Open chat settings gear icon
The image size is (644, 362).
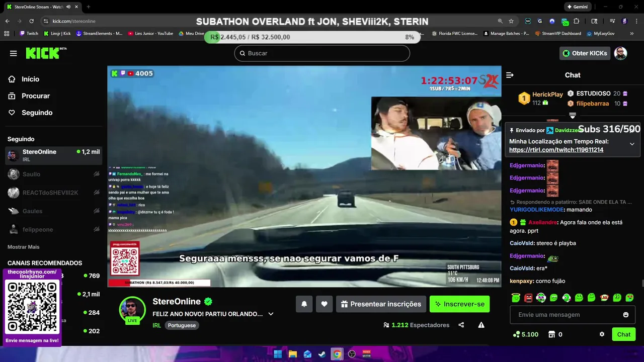point(602,334)
